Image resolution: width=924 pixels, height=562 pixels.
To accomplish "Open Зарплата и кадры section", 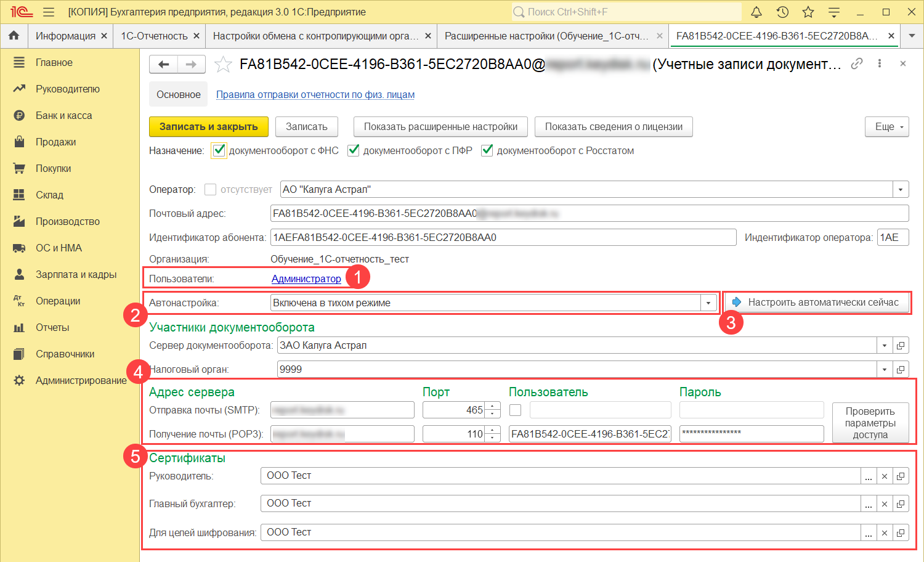I will 76,274.
